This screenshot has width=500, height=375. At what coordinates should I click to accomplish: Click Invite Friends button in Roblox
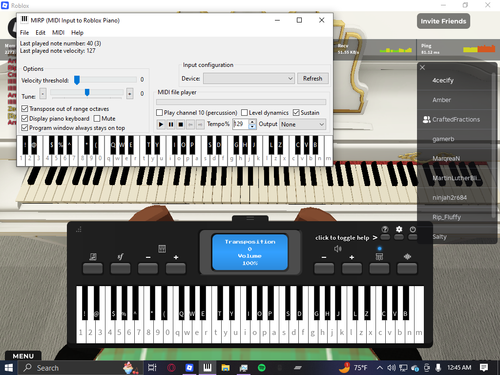coord(443,21)
